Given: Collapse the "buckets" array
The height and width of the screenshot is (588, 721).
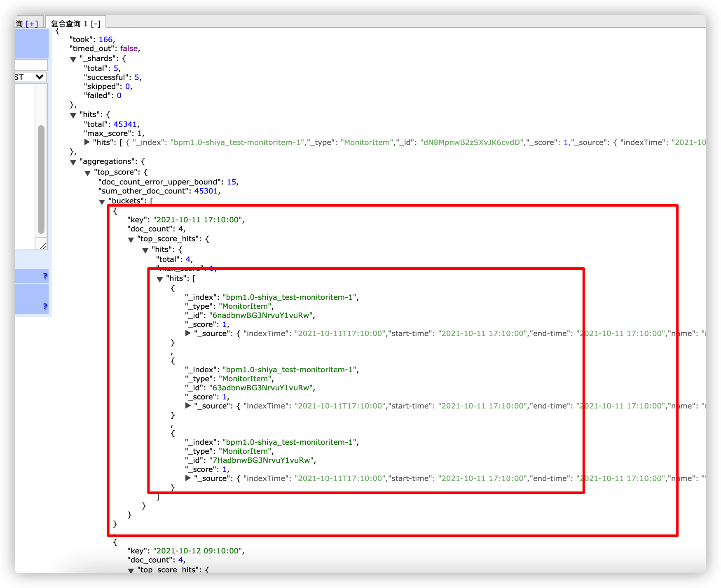Looking at the screenshot, I should [102, 202].
